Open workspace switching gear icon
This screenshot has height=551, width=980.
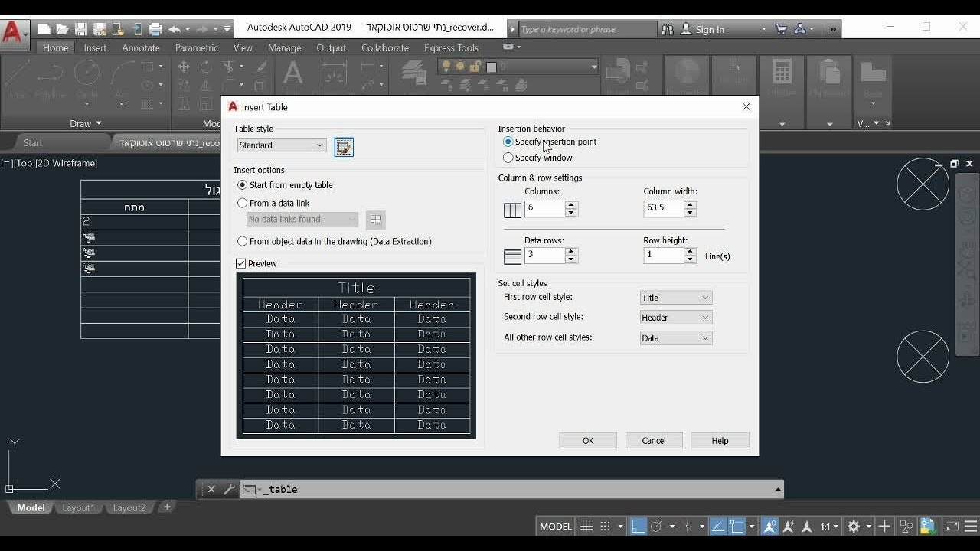click(x=854, y=527)
